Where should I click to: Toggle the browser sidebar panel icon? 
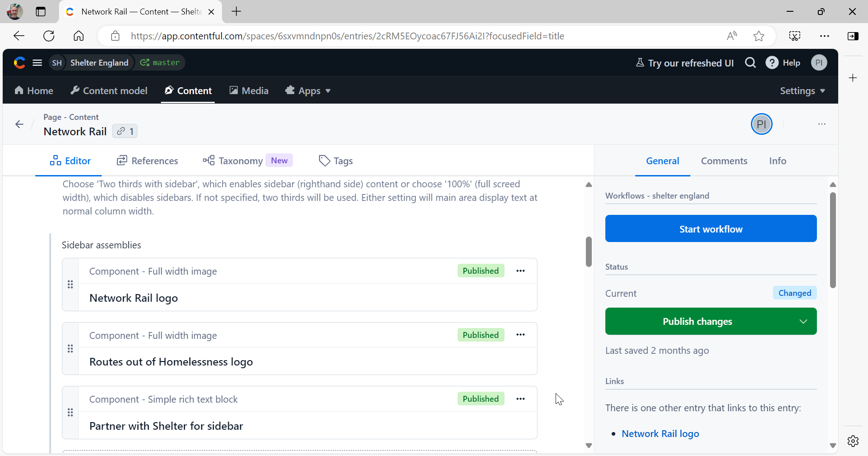point(853,36)
